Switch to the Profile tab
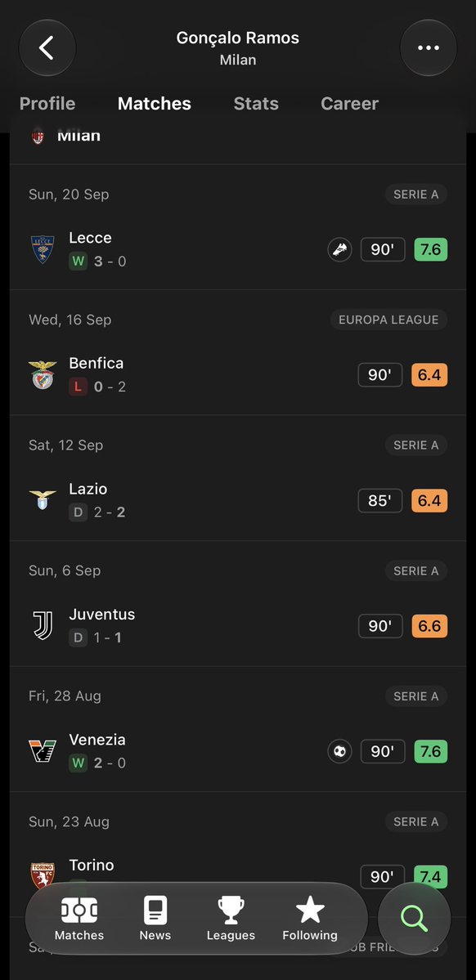This screenshot has width=476, height=980. [47, 104]
